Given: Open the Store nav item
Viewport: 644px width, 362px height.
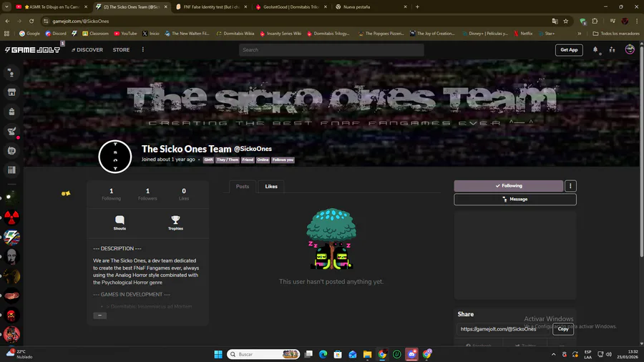Looking at the screenshot, I should (121, 49).
